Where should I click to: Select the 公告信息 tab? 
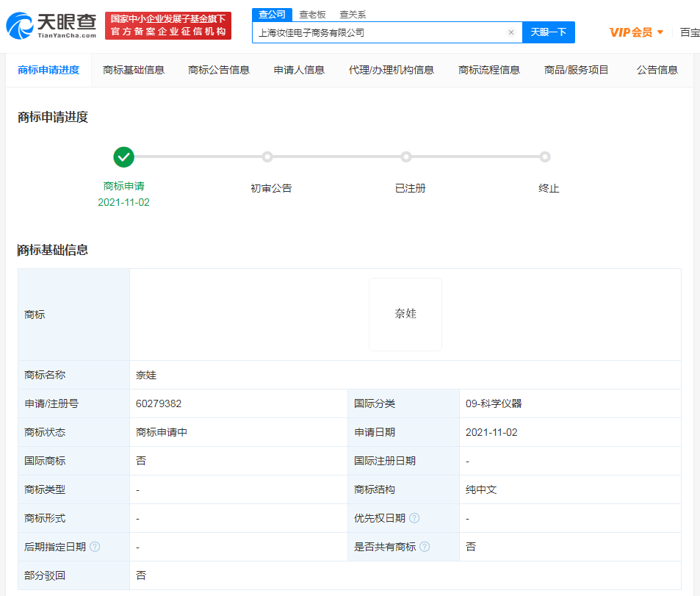657,70
